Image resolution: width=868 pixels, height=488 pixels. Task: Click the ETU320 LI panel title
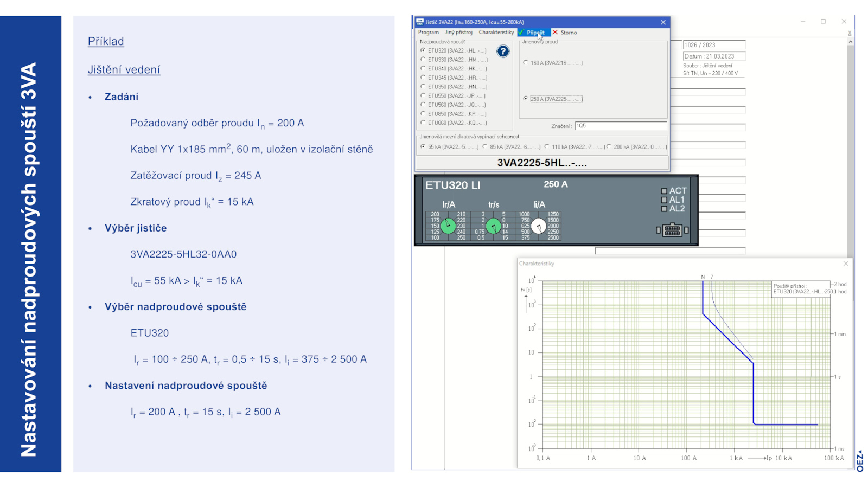point(453,185)
